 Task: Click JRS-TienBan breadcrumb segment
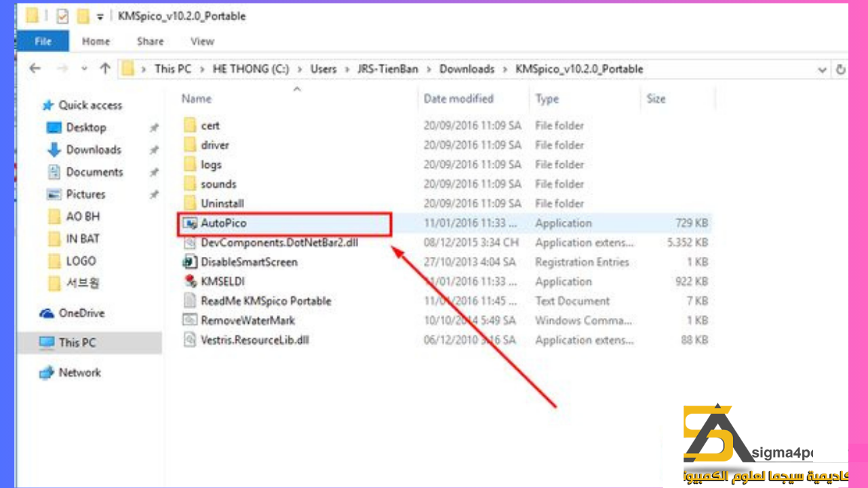tap(388, 69)
